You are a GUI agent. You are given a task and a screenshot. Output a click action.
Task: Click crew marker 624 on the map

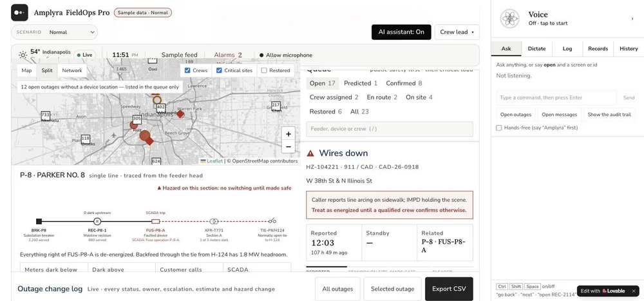(x=156, y=161)
